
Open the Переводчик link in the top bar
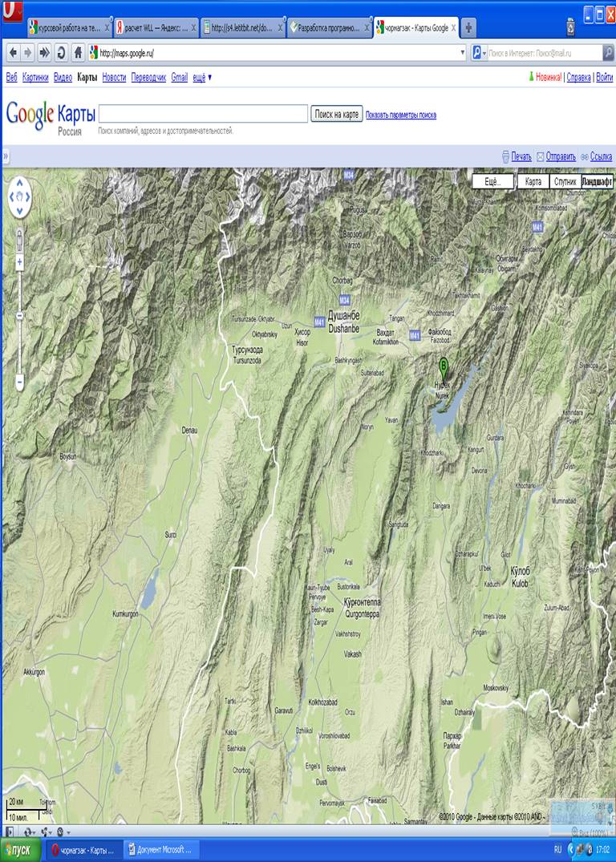148,78
